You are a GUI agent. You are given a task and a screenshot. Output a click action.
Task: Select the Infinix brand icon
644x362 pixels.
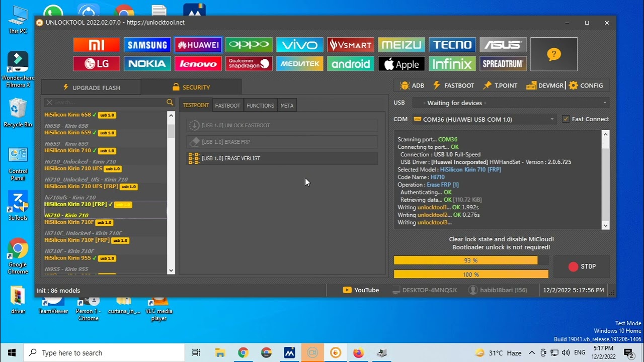coord(452,64)
